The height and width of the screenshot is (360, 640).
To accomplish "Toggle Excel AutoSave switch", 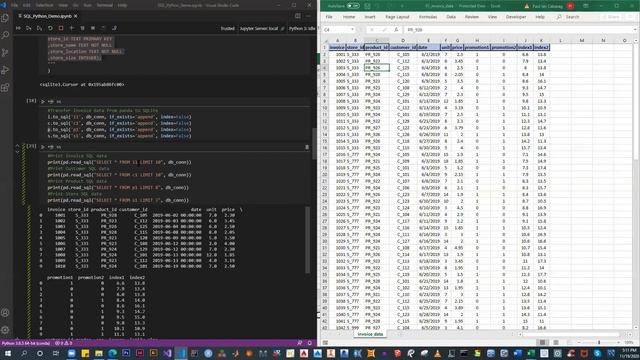I will click(353, 6).
